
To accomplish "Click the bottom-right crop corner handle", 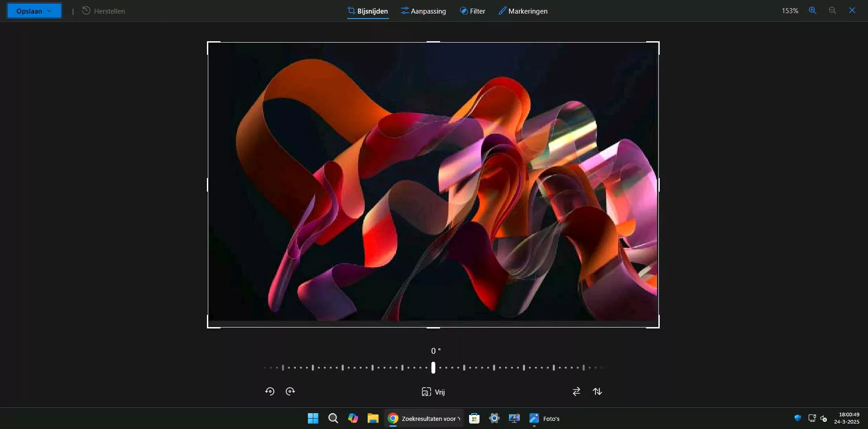I will tap(658, 327).
